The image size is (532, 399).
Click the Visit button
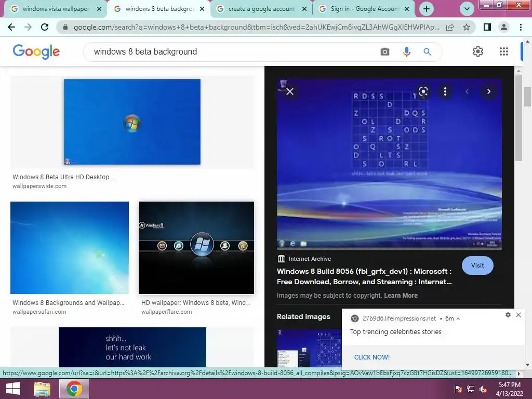click(477, 265)
